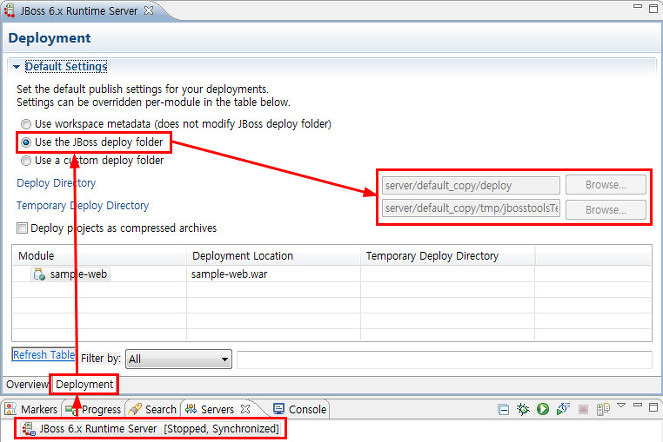Select Use the JBoss deploy folder option
Viewport: 663px width, 442px height.
point(26,143)
